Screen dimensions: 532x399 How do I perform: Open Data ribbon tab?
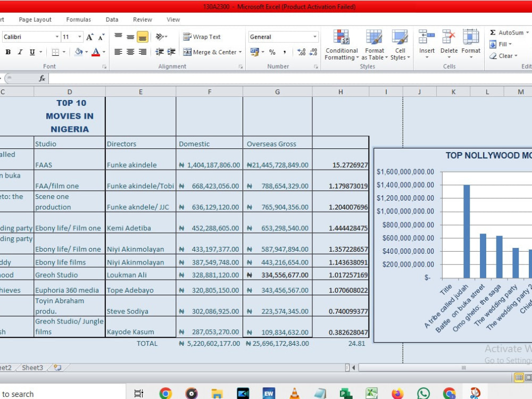[x=112, y=20]
